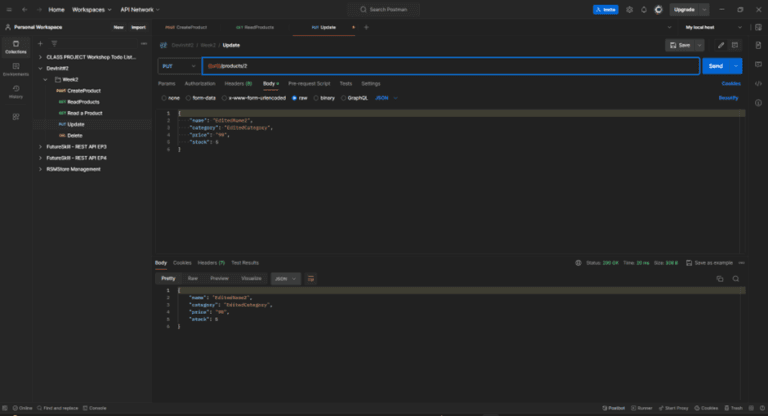Click the Import button
Screen dimensions: 768x416
(138, 27)
